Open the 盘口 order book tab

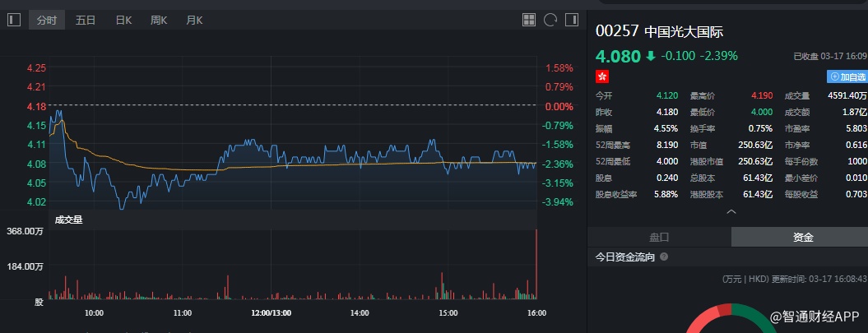tap(660, 237)
